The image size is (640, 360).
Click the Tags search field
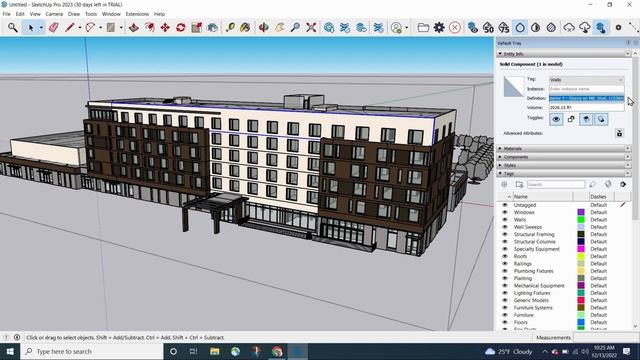556,184
